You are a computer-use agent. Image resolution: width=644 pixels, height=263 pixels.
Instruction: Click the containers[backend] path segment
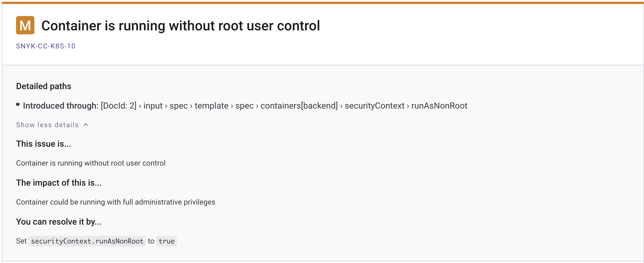click(x=299, y=106)
